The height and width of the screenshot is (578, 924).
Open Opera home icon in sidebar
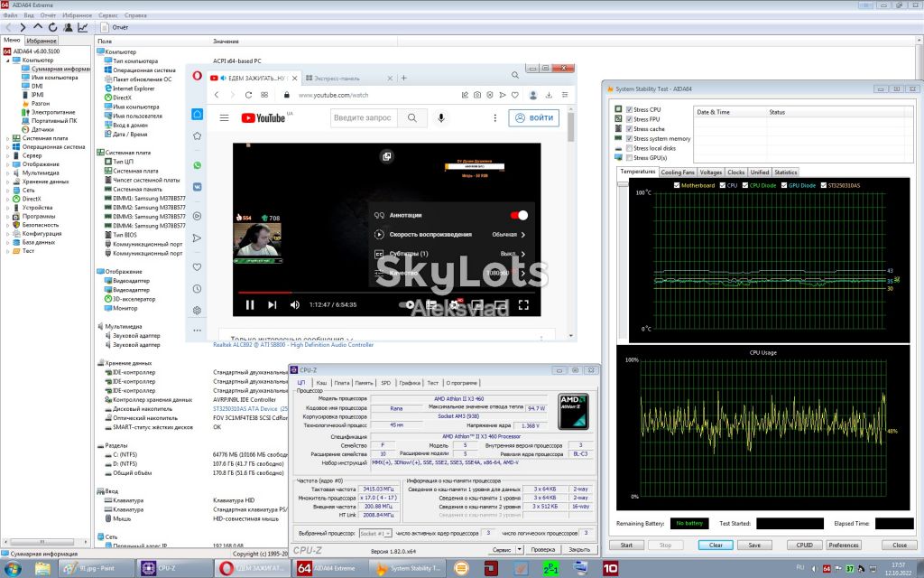pyautogui.click(x=198, y=114)
